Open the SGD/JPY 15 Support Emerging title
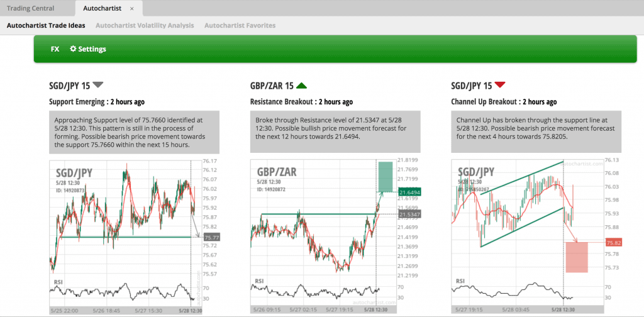The width and height of the screenshot is (644, 317). [x=69, y=86]
